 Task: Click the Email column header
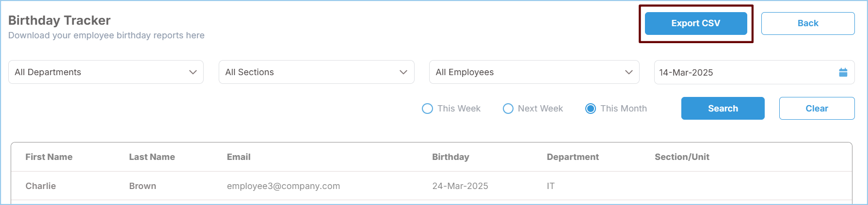pyautogui.click(x=239, y=157)
